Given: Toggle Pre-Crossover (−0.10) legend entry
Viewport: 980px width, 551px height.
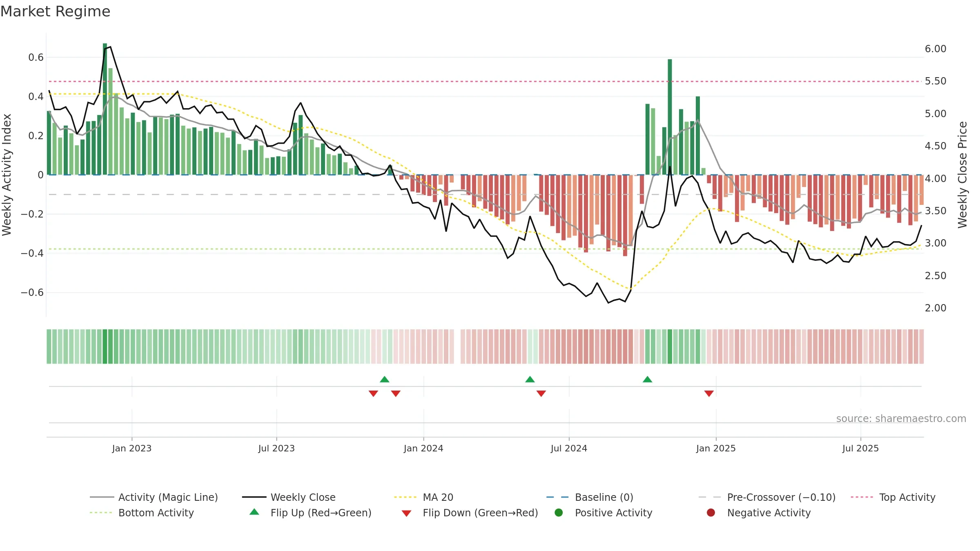Looking at the screenshot, I should [767, 497].
